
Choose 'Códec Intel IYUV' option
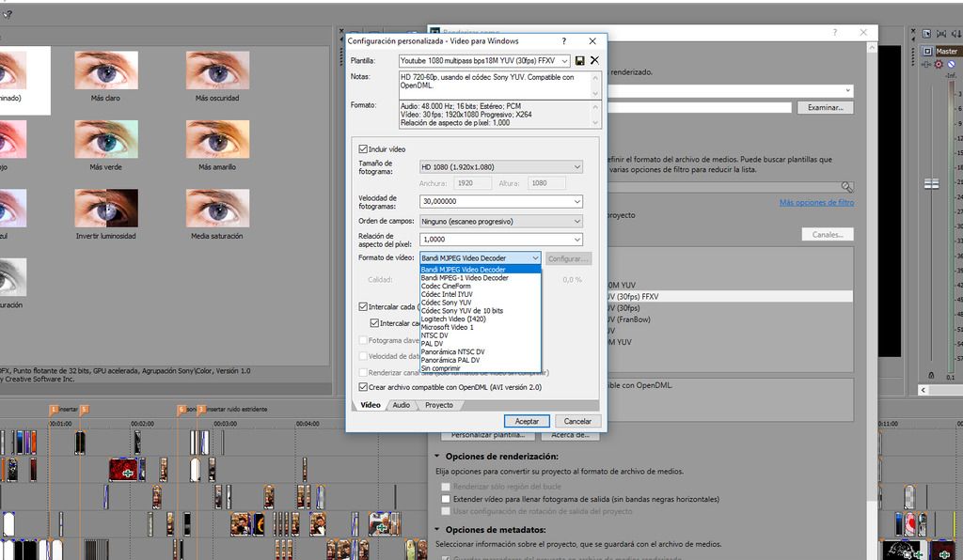(481, 294)
